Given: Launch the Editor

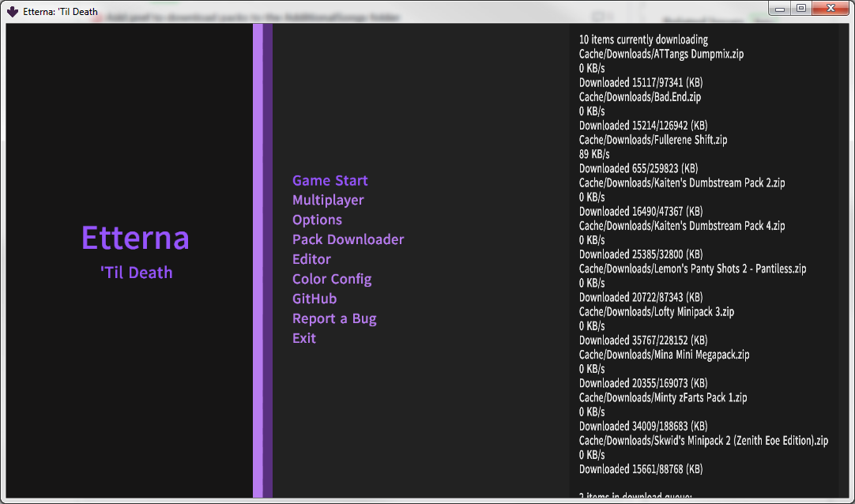Looking at the screenshot, I should (x=311, y=259).
